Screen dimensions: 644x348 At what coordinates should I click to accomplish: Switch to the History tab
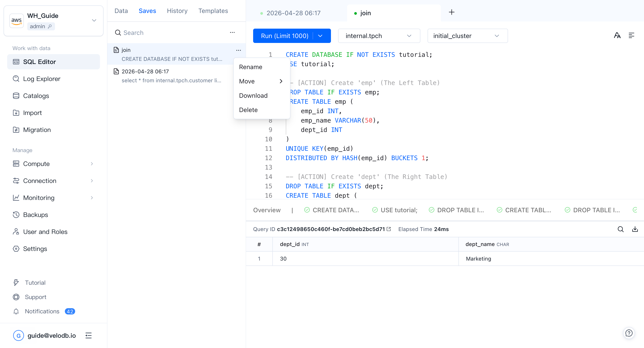(177, 11)
